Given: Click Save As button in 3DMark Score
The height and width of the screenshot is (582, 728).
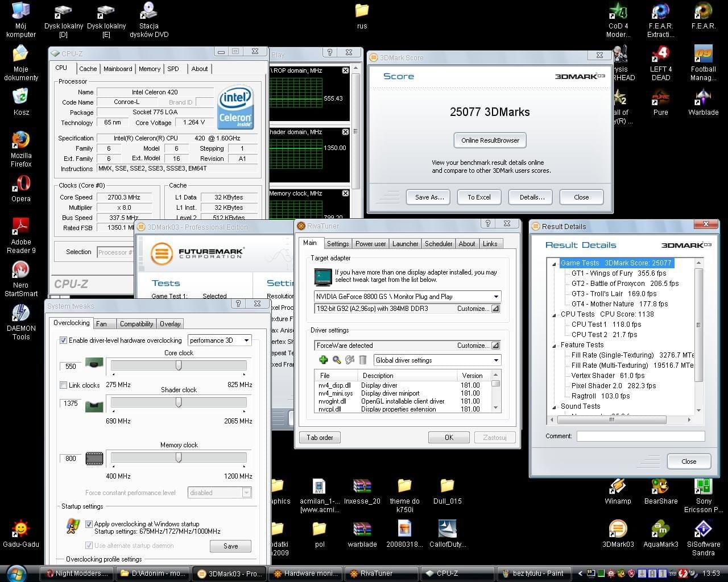Looking at the screenshot, I should click(x=429, y=197).
